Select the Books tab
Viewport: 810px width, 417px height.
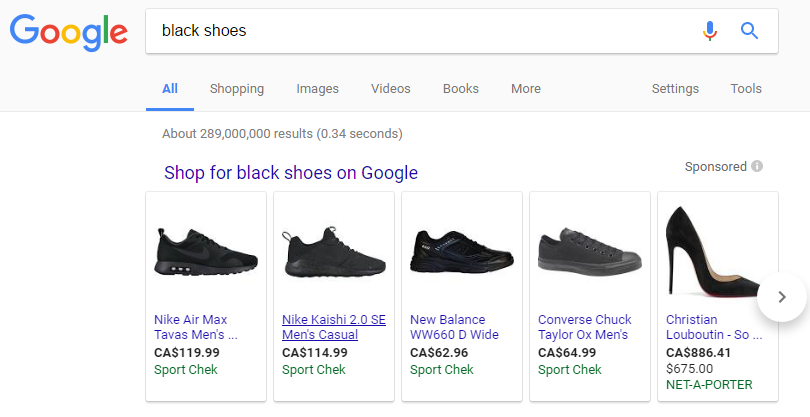tap(460, 89)
